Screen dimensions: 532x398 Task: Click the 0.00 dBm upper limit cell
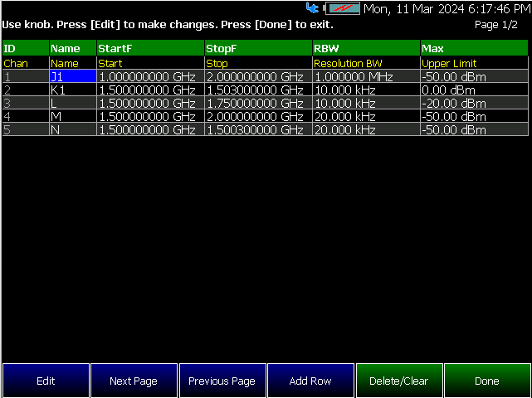coord(475,90)
